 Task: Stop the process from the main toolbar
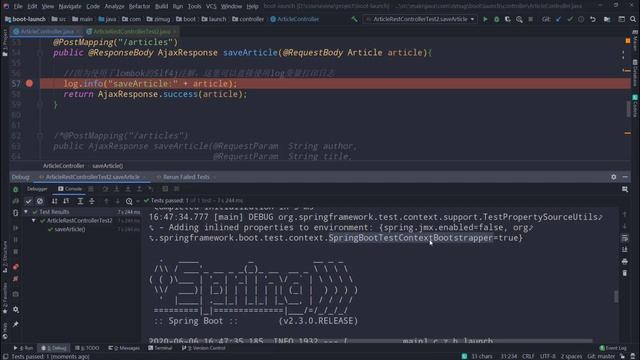point(531,19)
